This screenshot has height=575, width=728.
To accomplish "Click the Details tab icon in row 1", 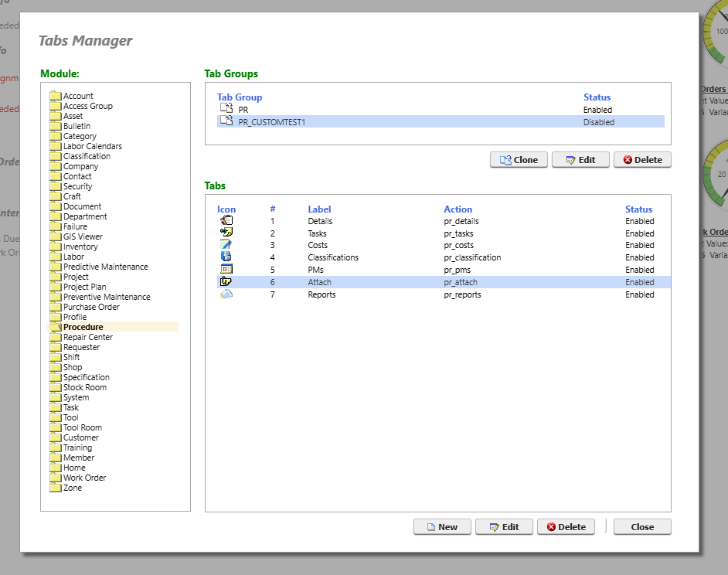I will 226,220.
